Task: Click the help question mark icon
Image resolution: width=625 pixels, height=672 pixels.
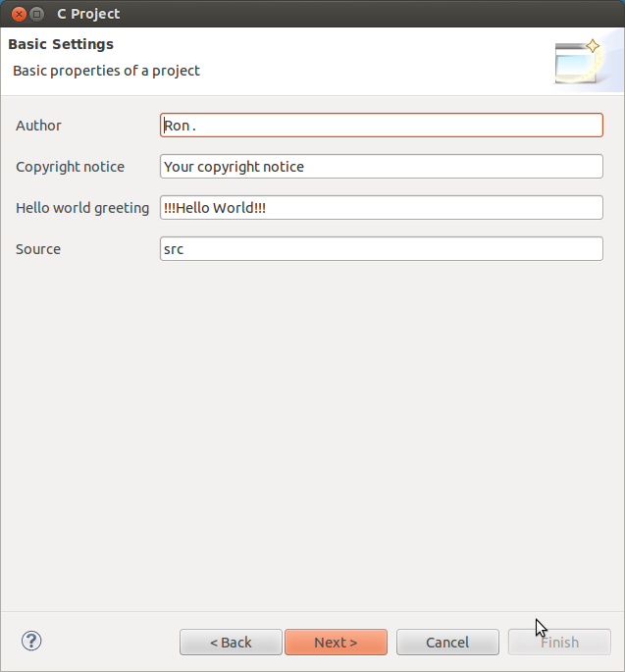Action: 31,642
